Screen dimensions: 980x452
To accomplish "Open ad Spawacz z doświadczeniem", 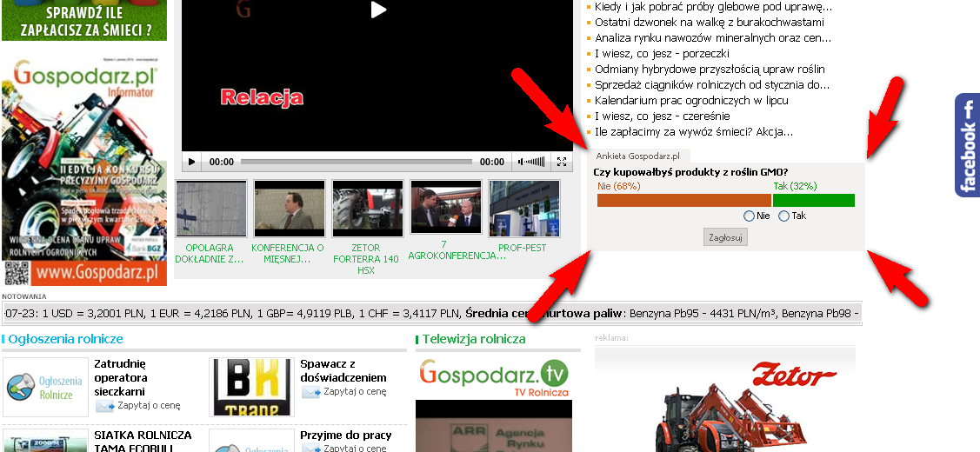I will (343, 371).
